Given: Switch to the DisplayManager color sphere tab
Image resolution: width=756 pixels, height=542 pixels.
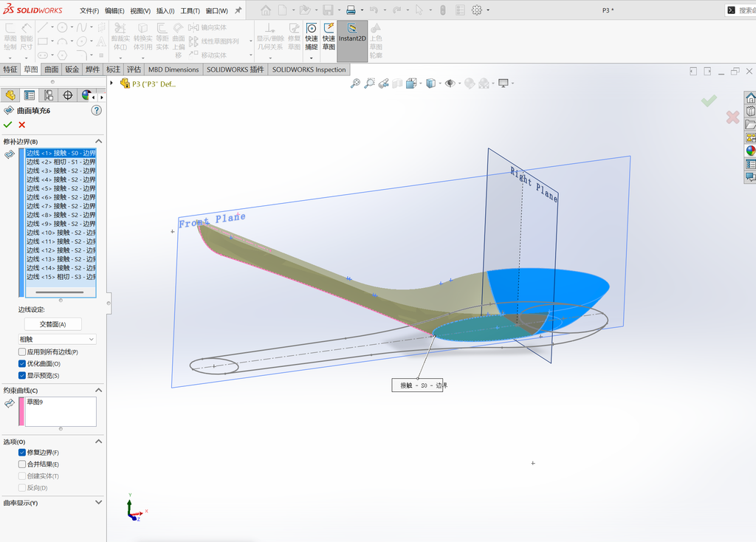Looking at the screenshot, I should pos(86,95).
